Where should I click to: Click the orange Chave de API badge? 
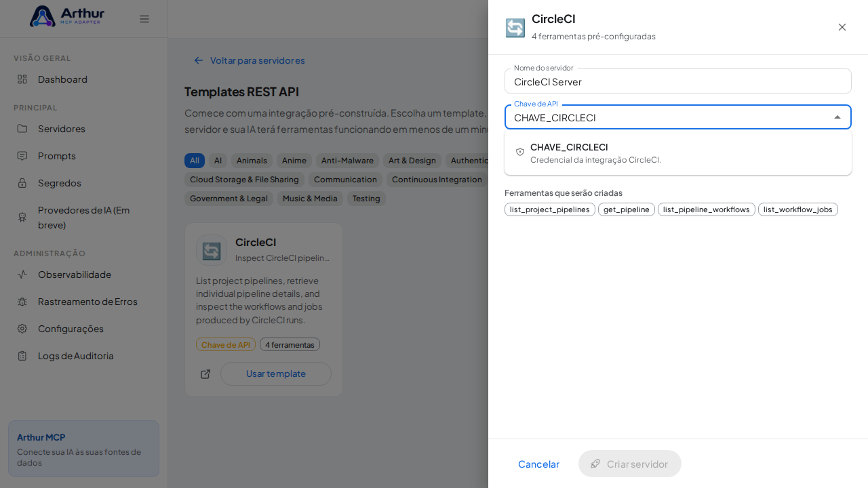point(226,344)
